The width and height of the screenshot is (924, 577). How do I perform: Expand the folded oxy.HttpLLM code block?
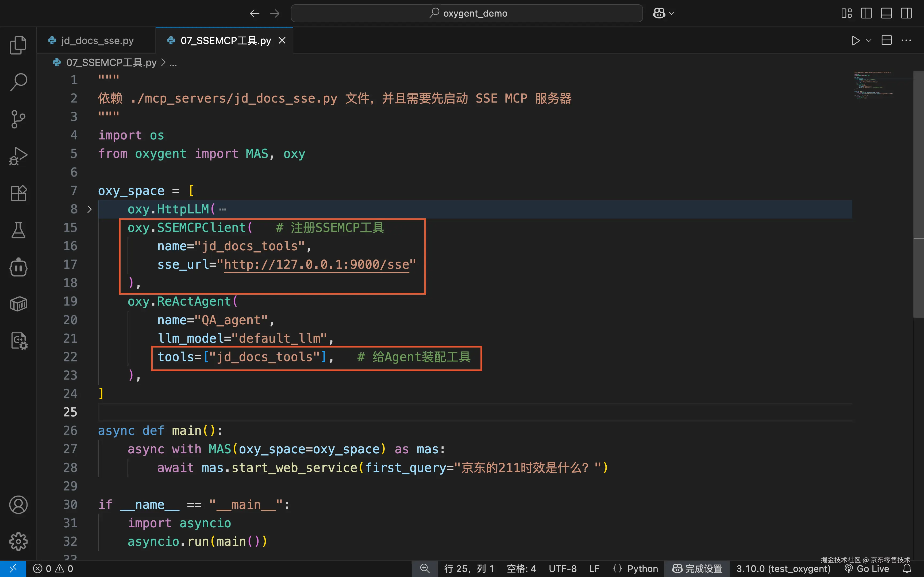[x=89, y=209]
